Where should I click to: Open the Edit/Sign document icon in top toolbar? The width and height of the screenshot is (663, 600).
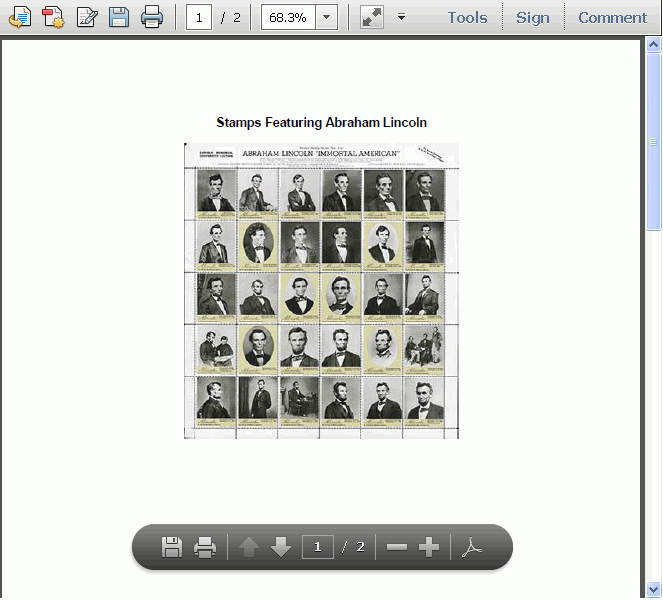click(87, 17)
